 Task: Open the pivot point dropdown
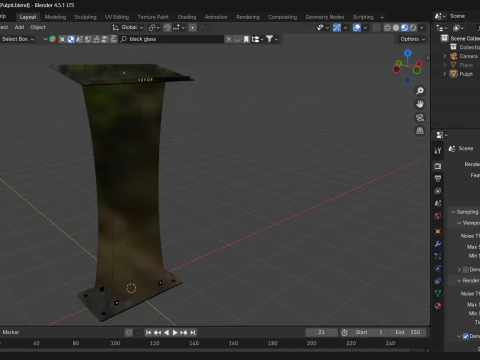[154, 28]
